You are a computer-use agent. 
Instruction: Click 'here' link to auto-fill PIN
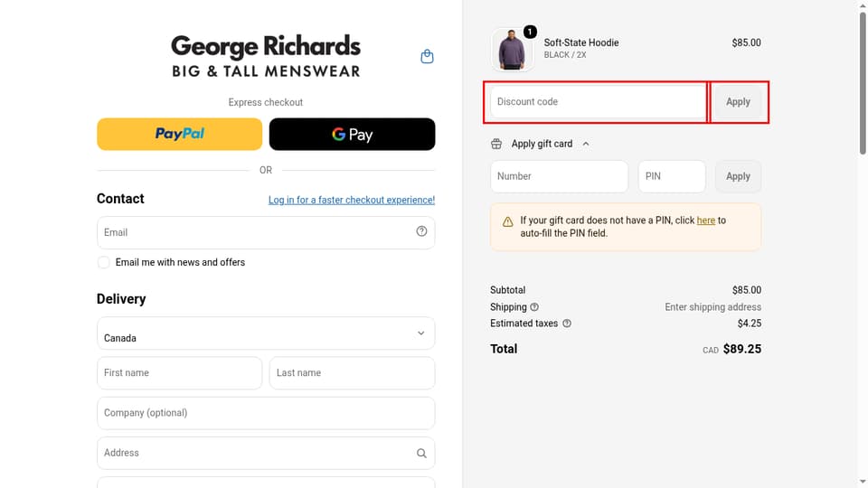pos(706,221)
